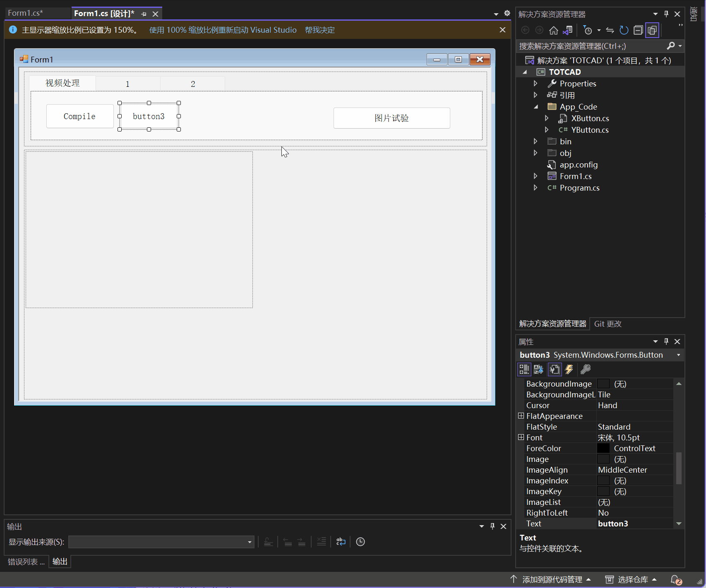Collapse the App_Code folder
Screen dimensions: 706x588
click(536, 107)
